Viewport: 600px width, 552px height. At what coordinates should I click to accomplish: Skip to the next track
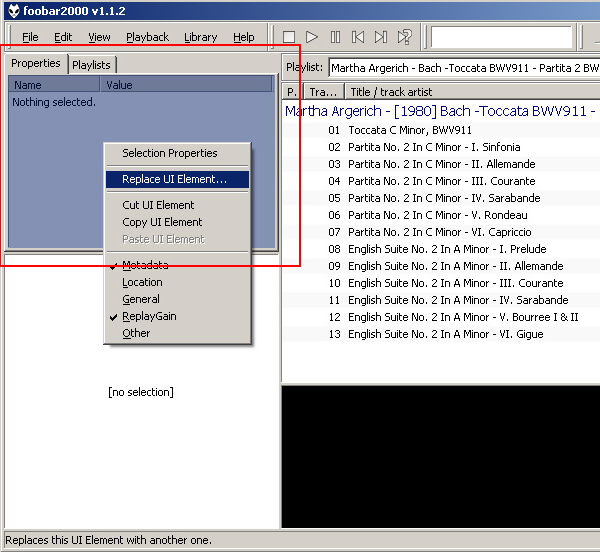click(381, 37)
